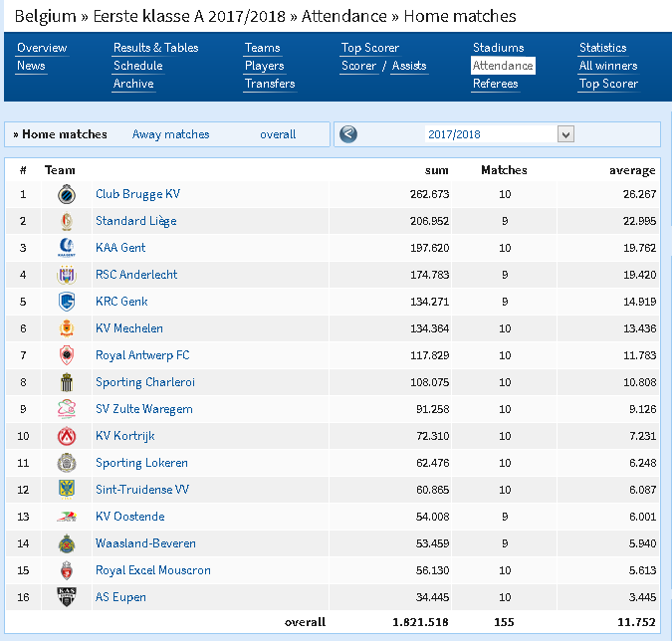
Task: Go to previous season with round arrow button
Action: [x=348, y=134]
